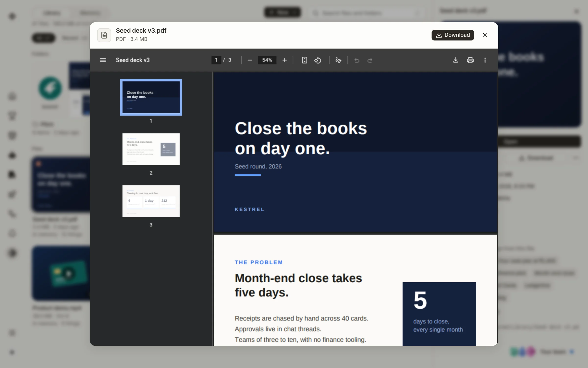
Task: Toggle the PDF sidebar hamburger menu
Action: [103, 60]
